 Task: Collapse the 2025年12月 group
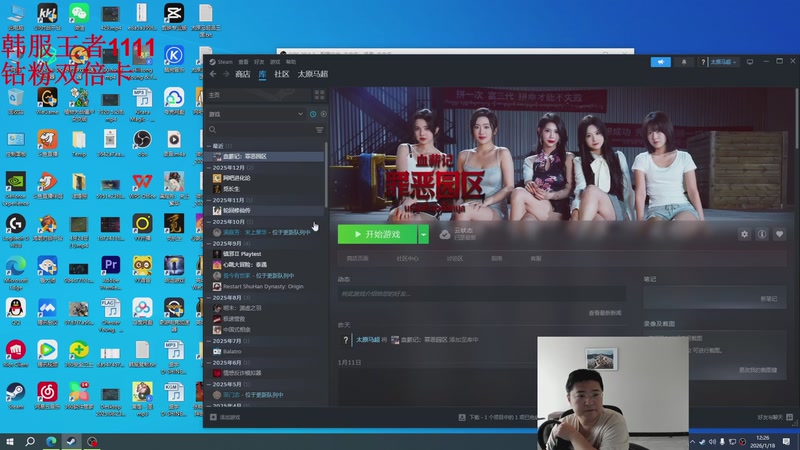point(209,167)
